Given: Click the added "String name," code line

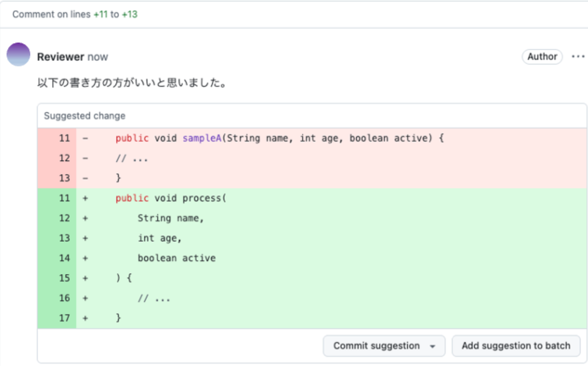Looking at the screenshot, I should point(171,218).
